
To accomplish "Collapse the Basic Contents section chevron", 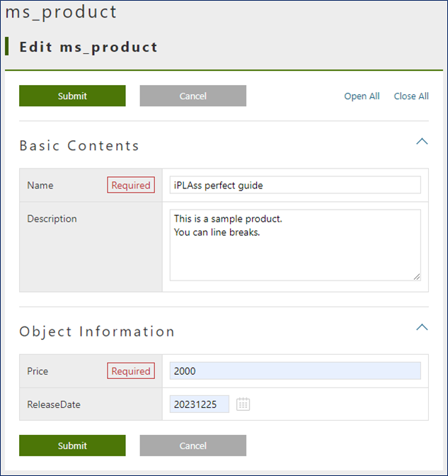I will 422,142.
